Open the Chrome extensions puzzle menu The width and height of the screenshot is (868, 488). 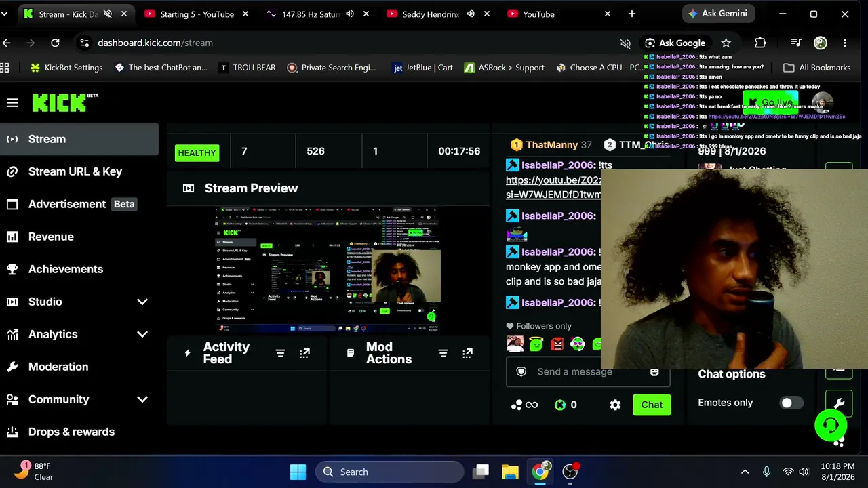coord(760,43)
